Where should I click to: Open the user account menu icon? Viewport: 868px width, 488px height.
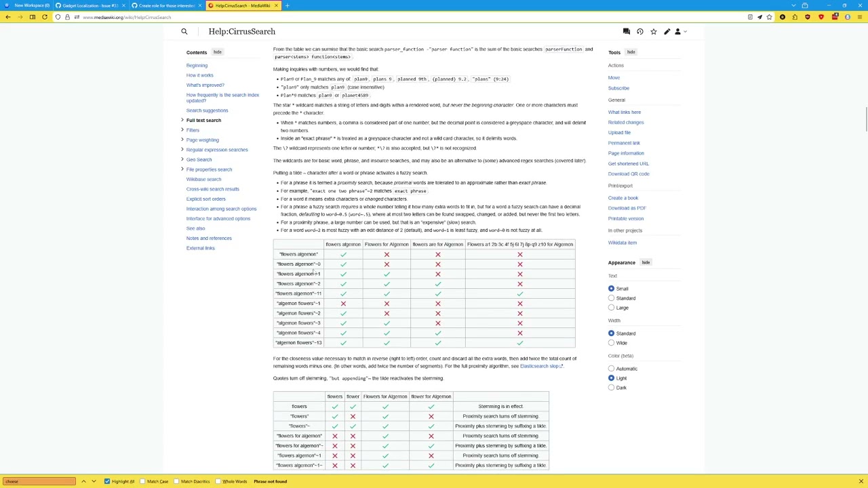coord(679,31)
